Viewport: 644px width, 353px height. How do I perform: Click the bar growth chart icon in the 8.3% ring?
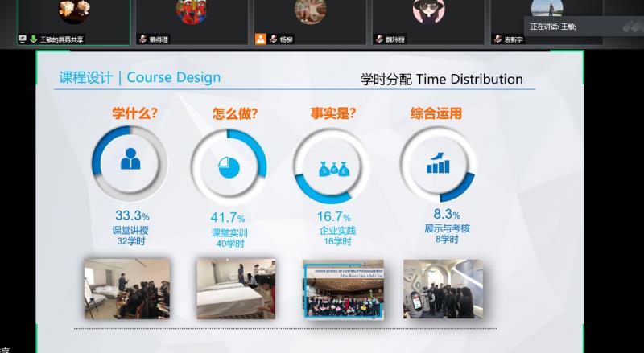(x=438, y=163)
